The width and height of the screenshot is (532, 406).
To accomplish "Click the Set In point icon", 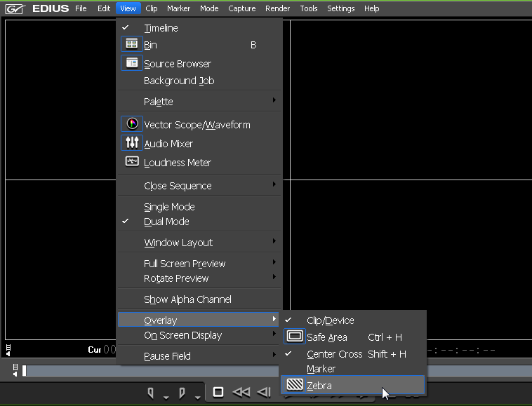I will [x=151, y=393].
